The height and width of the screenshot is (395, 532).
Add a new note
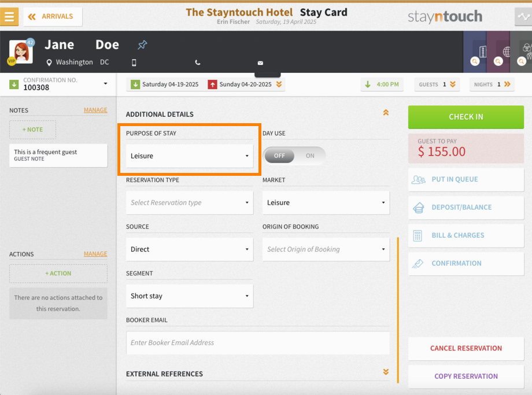click(32, 130)
